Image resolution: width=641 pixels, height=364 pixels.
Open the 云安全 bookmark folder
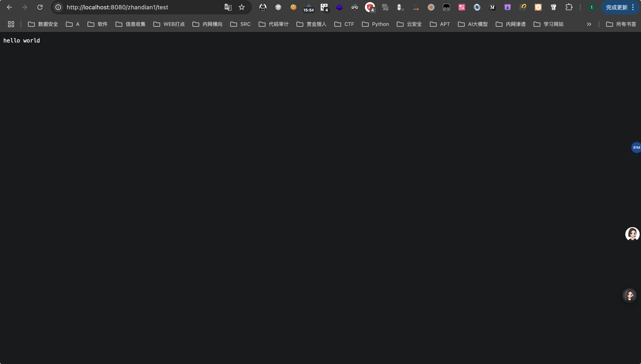(x=409, y=24)
